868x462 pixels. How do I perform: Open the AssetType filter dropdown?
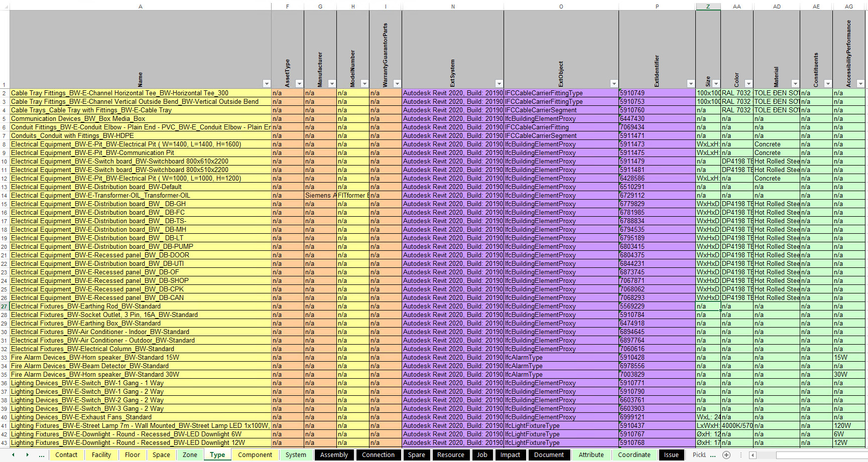299,84
